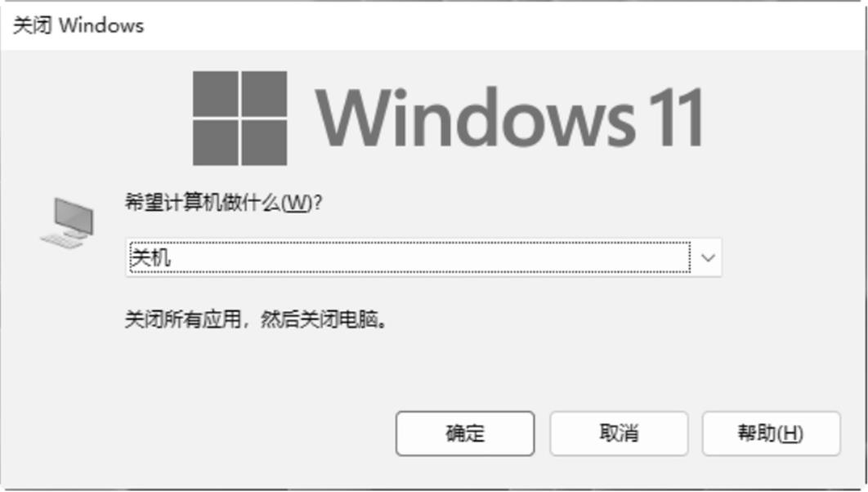Expand the shutdown options chevron arrow
Viewport: 868px width, 492px height.
[708, 258]
